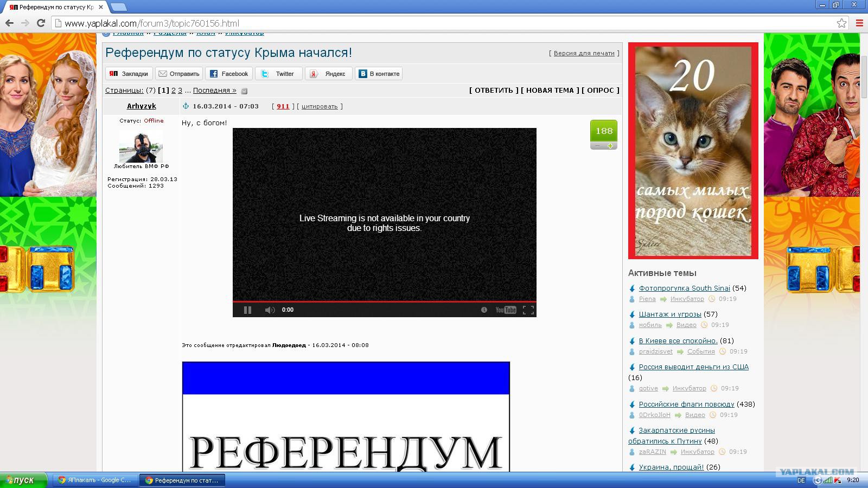The height and width of the screenshot is (488, 868).
Task: Click the green 188 rating box
Action: tap(604, 131)
